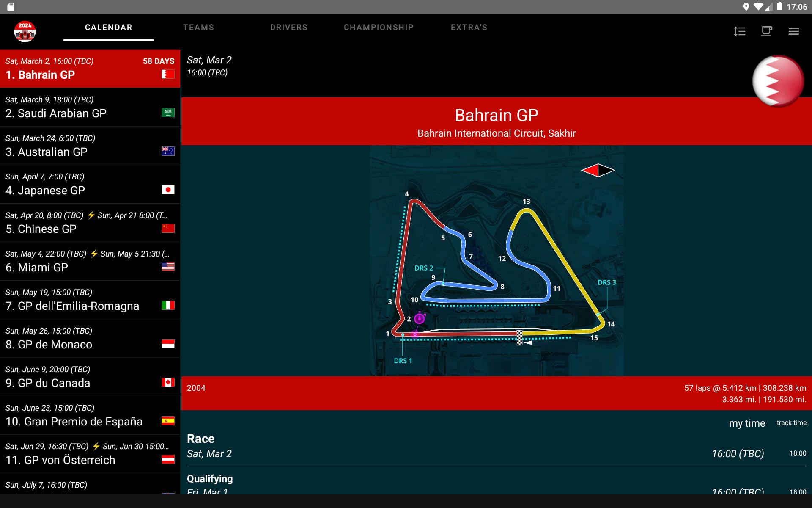
Task: Select 10. Gran Premio de España
Action: (x=90, y=415)
